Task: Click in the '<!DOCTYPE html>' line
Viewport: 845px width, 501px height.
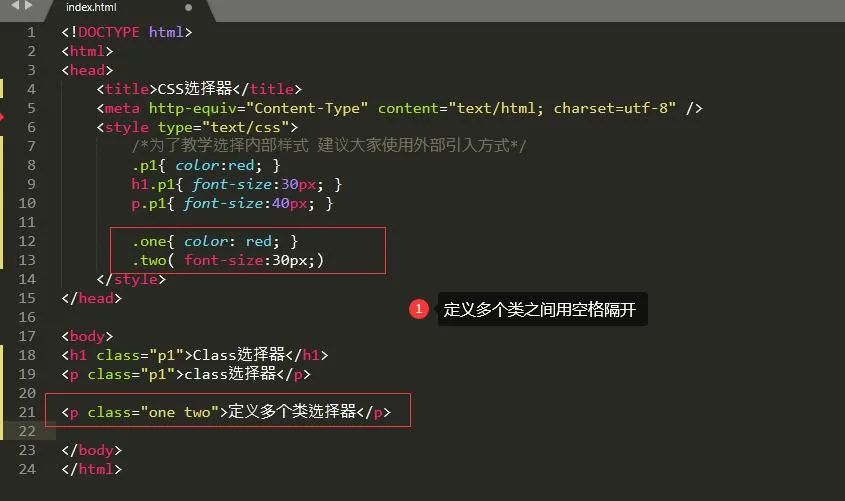Action: pyautogui.click(x=127, y=32)
